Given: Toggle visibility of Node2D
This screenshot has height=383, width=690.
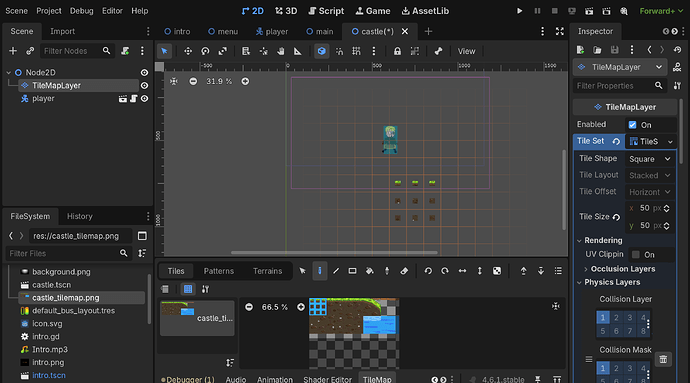Looking at the screenshot, I should pos(144,72).
